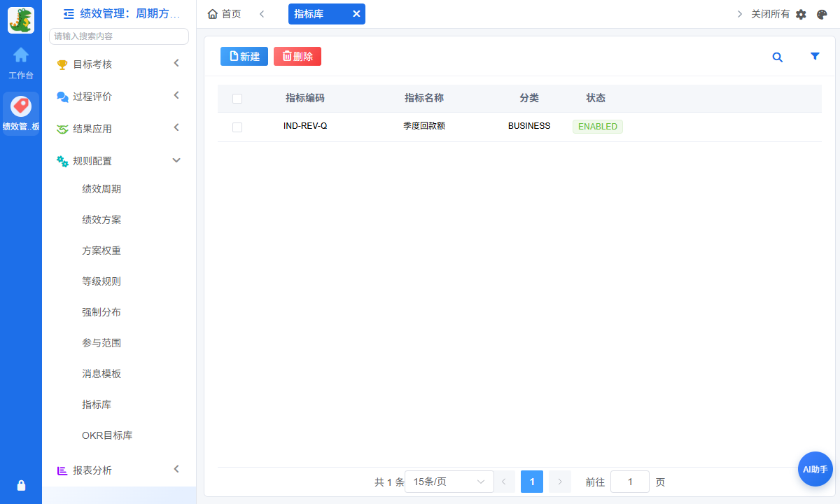
Task: Expand the 过程评价 menu chevron
Action: [x=176, y=95]
